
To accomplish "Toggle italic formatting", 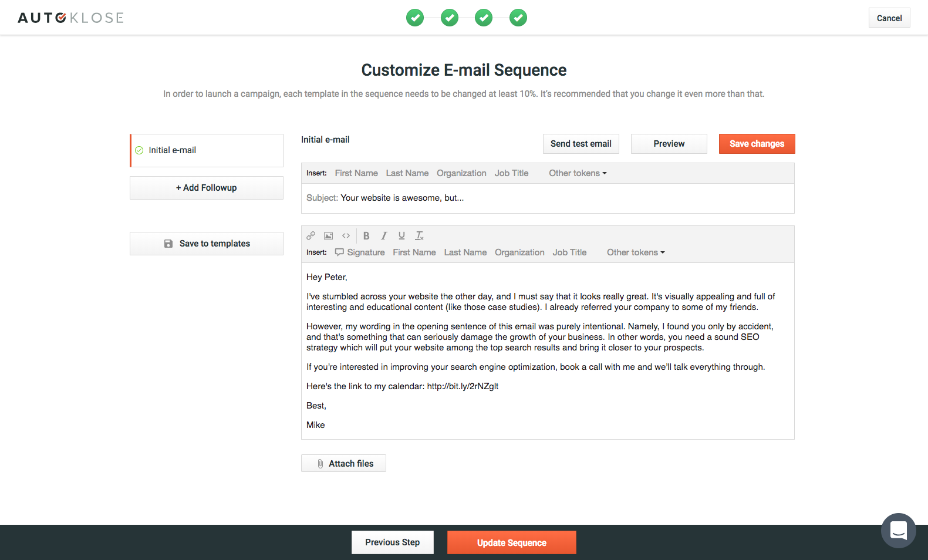I will coord(384,235).
